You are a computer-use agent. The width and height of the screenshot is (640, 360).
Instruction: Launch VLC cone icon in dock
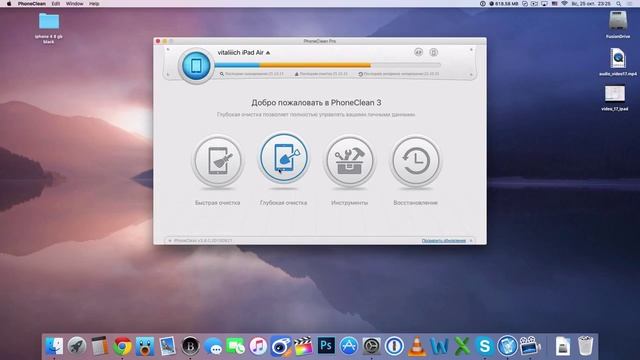pos(416,346)
